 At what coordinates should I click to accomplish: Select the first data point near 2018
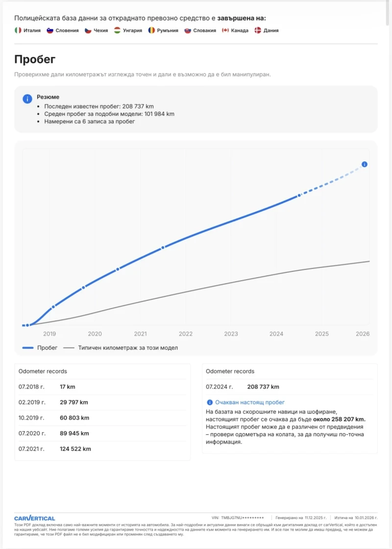click(x=28, y=325)
